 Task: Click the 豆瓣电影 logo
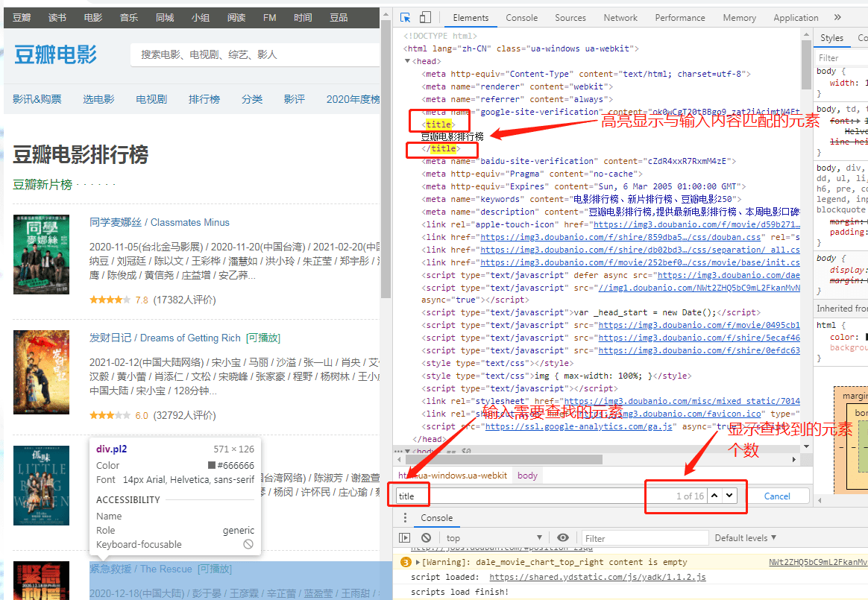[x=55, y=55]
